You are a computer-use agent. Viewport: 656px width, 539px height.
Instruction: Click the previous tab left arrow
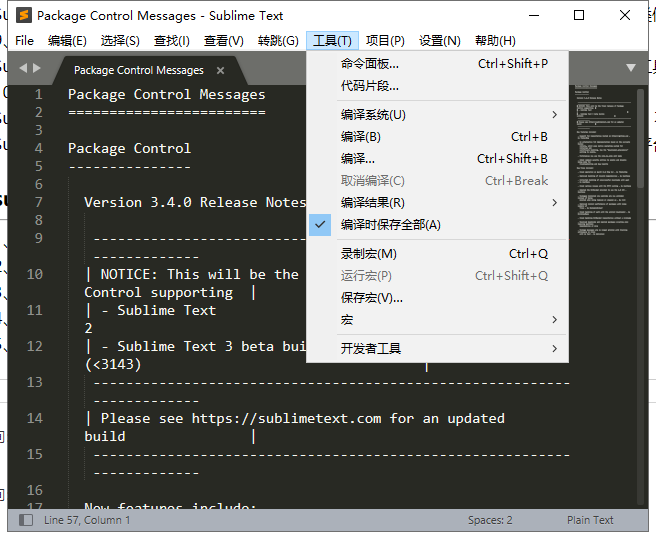click(x=23, y=68)
